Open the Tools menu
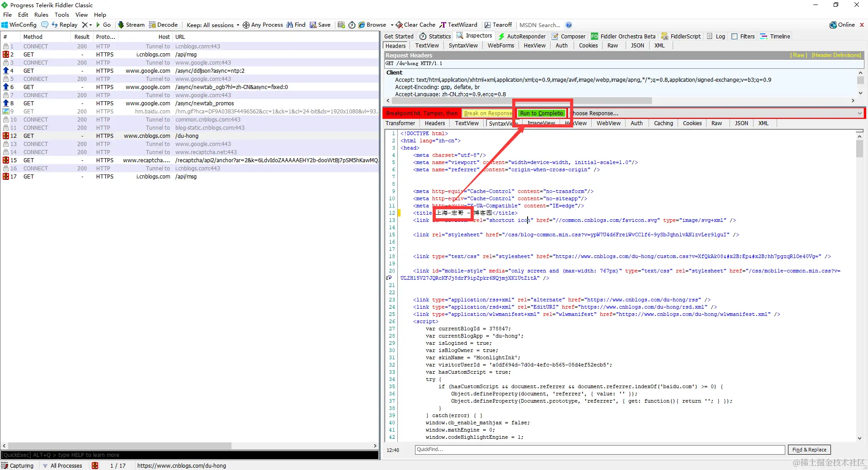Image resolution: width=868 pixels, height=470 pixels. point(62,15)
